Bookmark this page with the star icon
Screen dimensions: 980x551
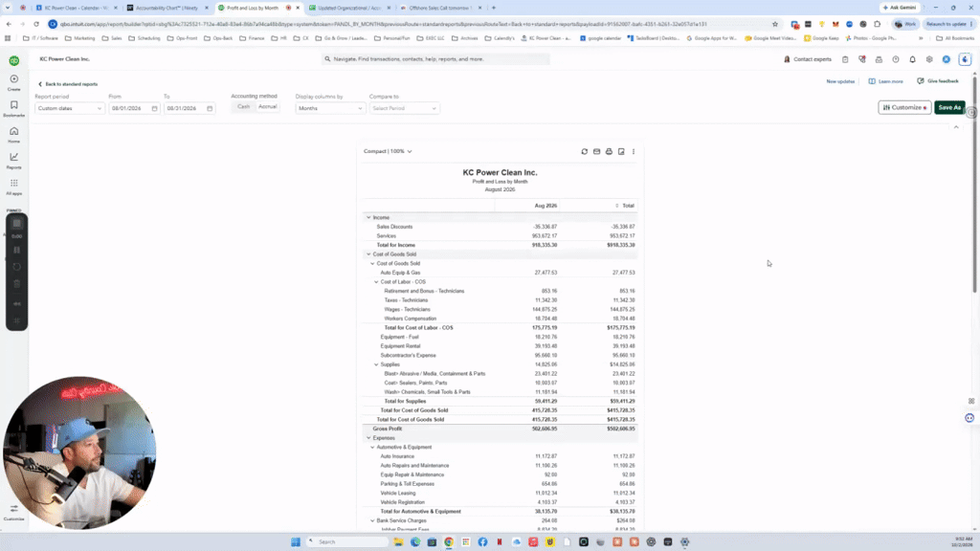point(775,24)
